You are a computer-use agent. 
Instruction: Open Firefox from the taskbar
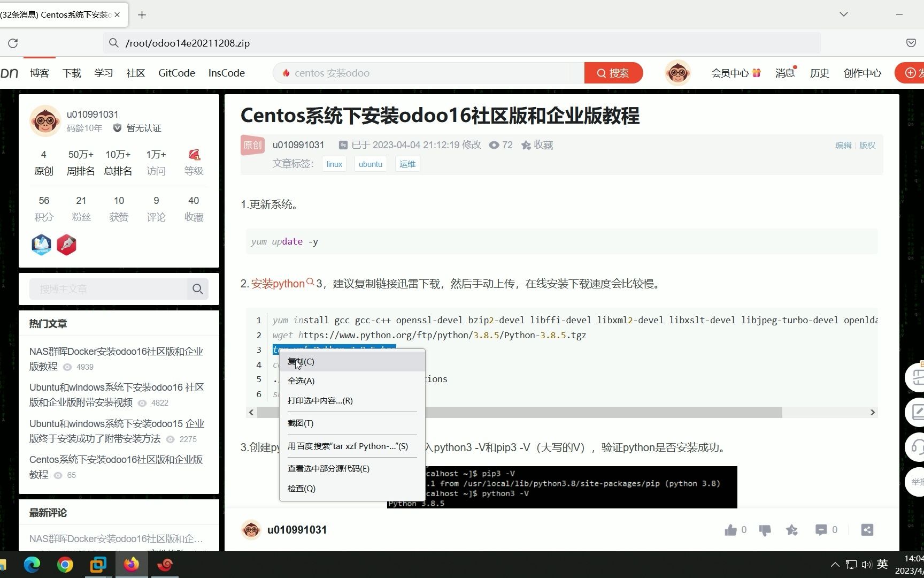click(132, 564)
